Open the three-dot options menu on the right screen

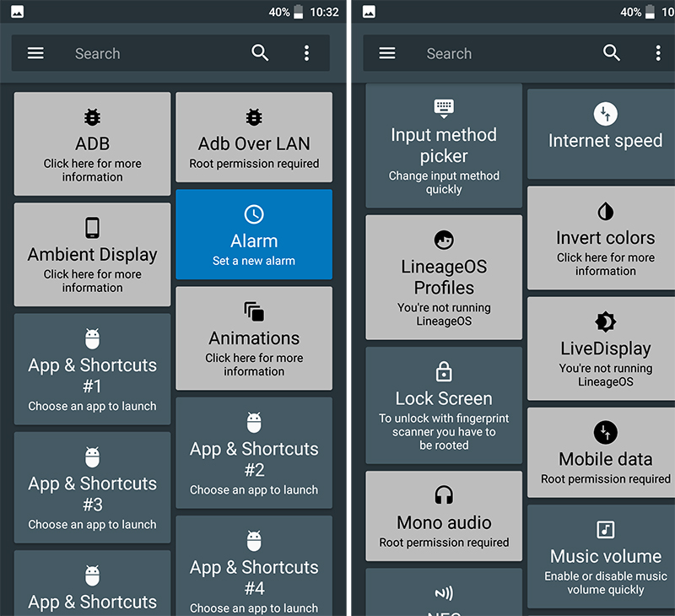pos(658,53)
